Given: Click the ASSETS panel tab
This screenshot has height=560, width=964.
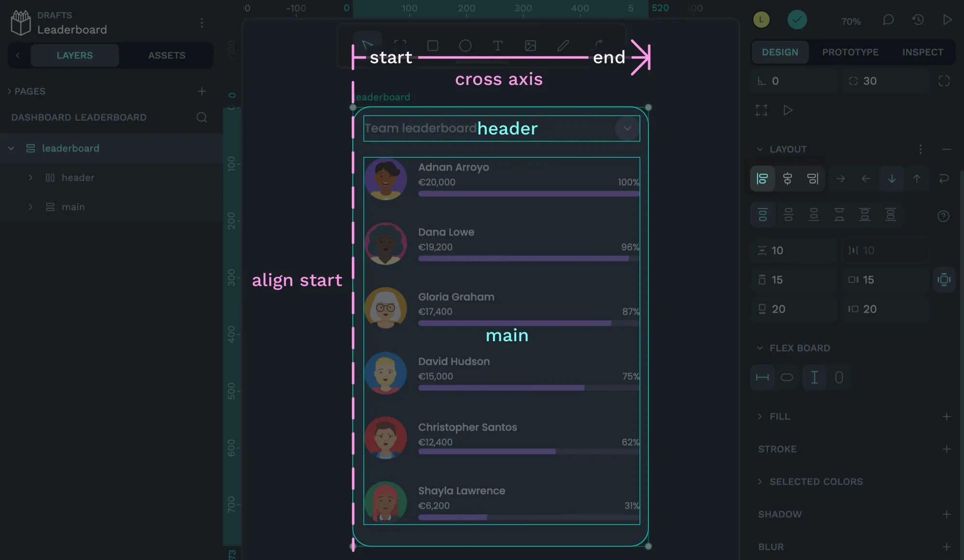Looking at the screenshot, I should click(x=166, y=55).
